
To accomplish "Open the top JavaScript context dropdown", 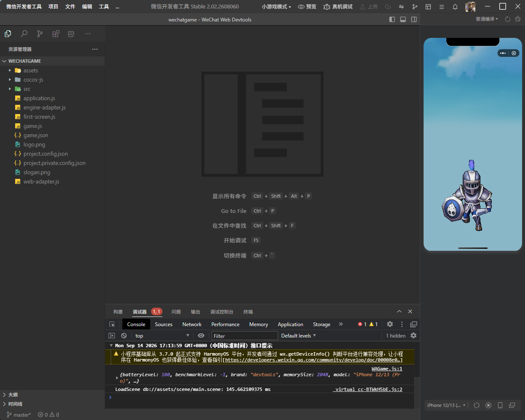I will [x=162, y=335].
